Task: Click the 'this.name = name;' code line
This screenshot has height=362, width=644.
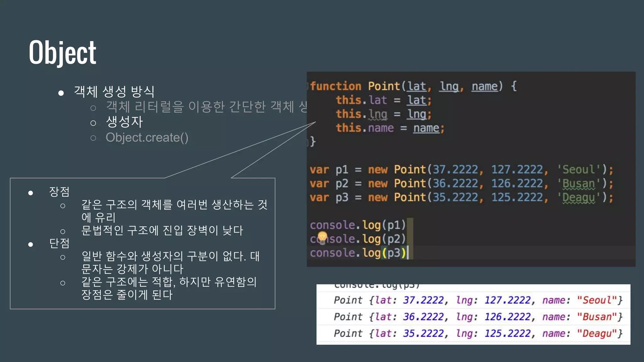Action: click(x=390, y=128)
